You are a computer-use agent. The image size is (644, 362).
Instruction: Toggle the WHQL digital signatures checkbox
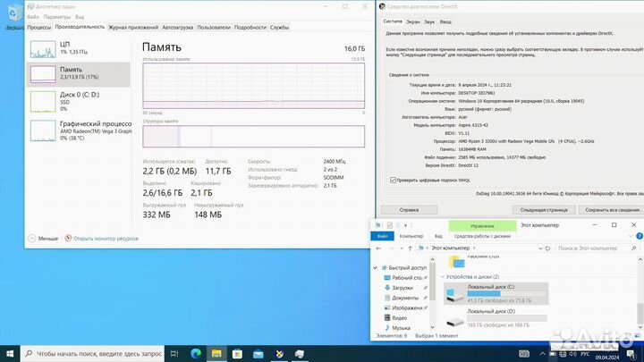393,181
